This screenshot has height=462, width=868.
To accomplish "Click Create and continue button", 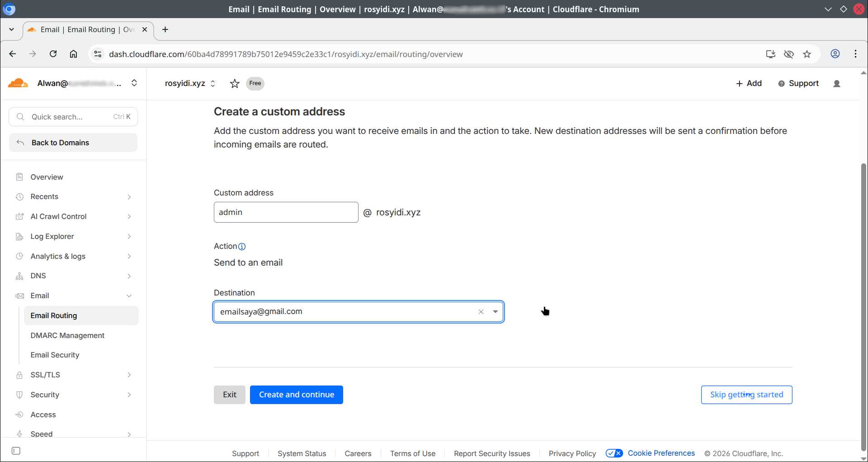I will coord(296,395).
